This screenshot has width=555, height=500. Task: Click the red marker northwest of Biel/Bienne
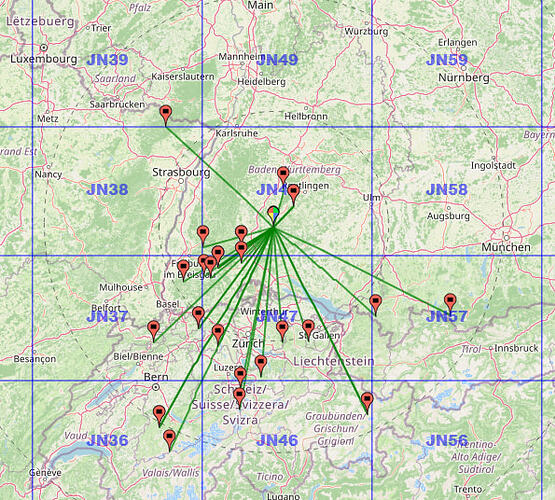(x=153, y=331)
